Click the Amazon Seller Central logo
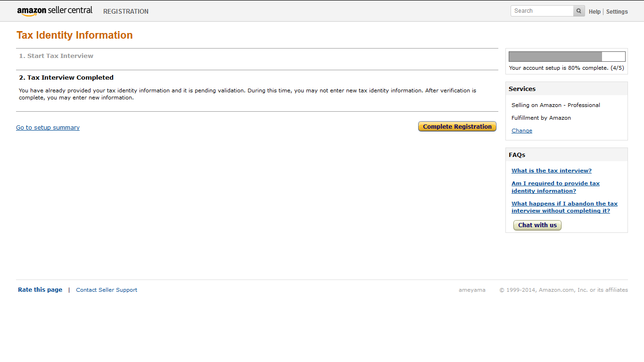644x362 pixels. [55, 11]
